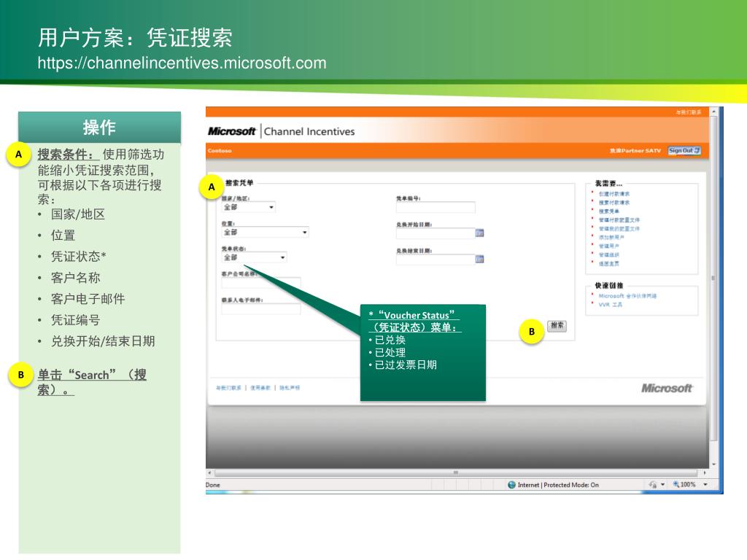Open the calendar picker for redemption start date
Image resolution: width=747 pixels, height=560 pixels.
[479, 233]
